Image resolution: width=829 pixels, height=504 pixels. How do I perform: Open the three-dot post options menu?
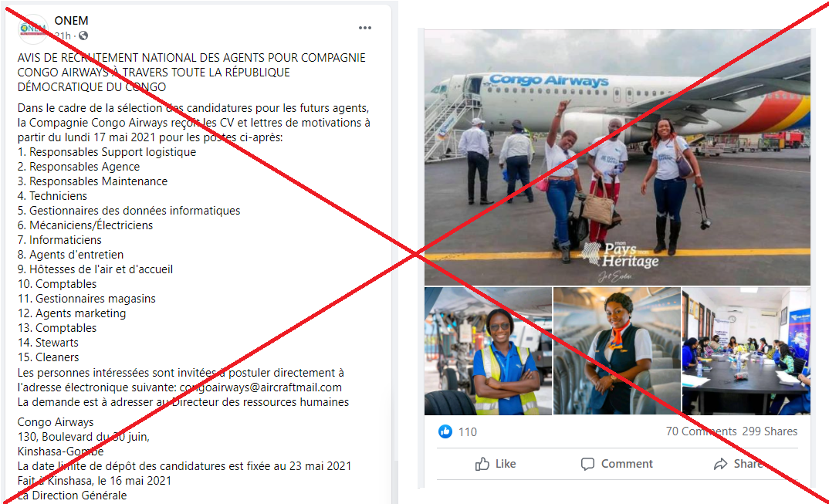click(365, 28)
